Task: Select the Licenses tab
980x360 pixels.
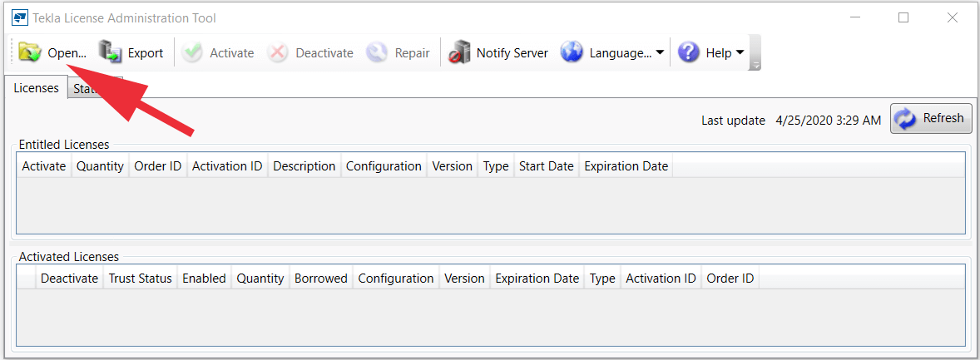Action: pyautogui.click(x=37, y=88)
